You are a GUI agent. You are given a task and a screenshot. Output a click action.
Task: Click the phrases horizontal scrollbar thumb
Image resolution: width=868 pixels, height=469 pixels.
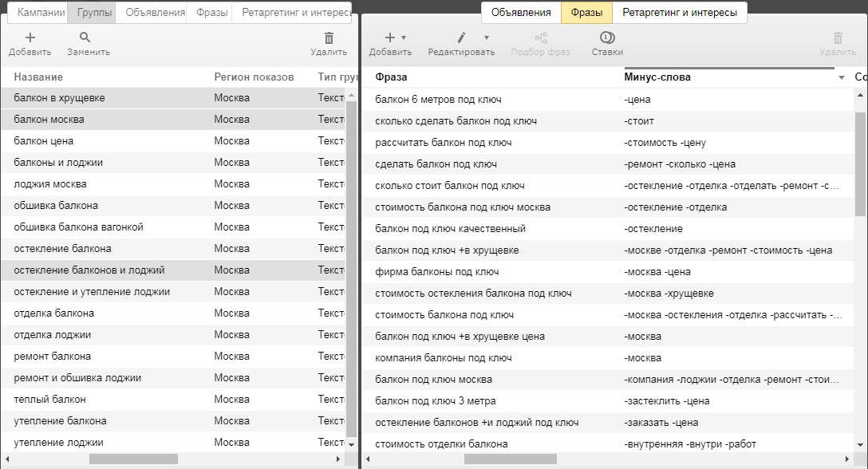(x=511, y=459)
